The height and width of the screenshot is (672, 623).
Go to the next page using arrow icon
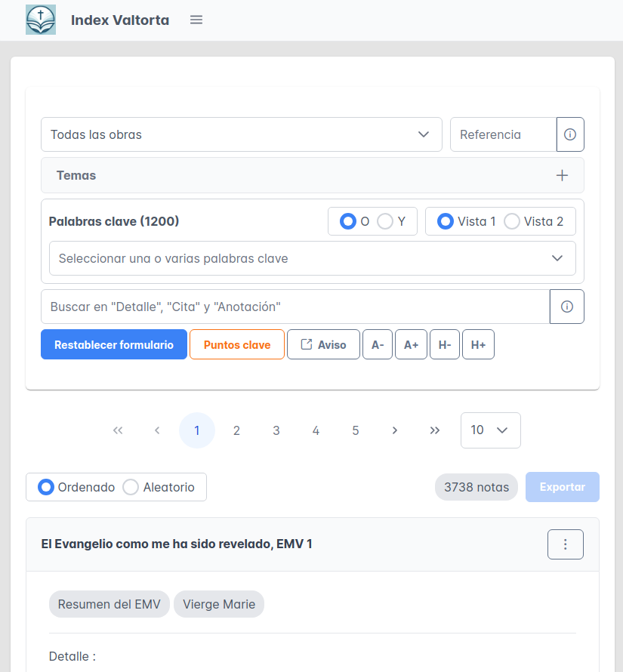coord(395,430)
